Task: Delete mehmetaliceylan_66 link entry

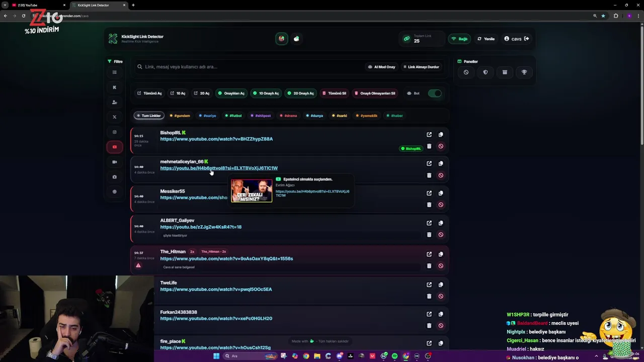Action: click(429, 175)
